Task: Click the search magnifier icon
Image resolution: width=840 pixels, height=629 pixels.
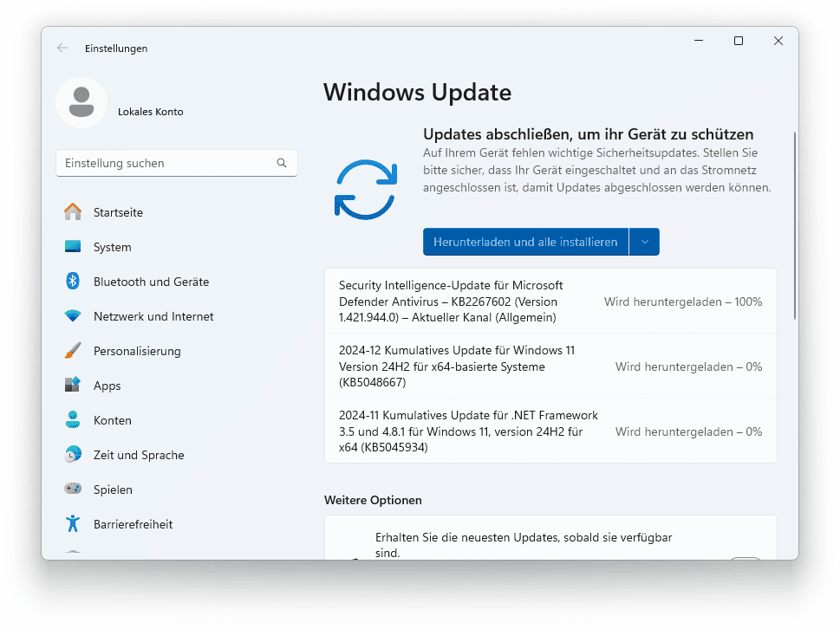Action: coord(281,163)
